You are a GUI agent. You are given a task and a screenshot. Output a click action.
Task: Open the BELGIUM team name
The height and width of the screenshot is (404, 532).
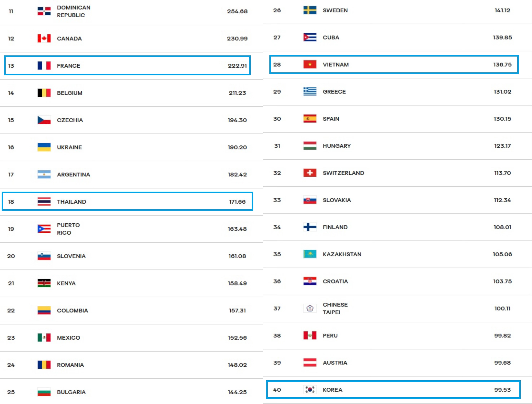coord(69,93)
